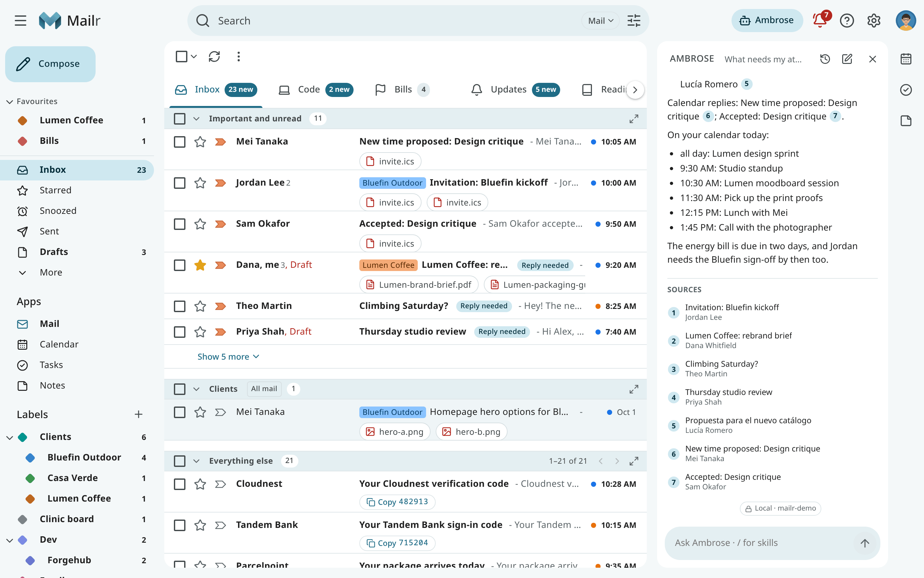Image resolution: width=924 pixels, height=578 pixels.
Task: Add a new label
Action: [x=139, y=414]
